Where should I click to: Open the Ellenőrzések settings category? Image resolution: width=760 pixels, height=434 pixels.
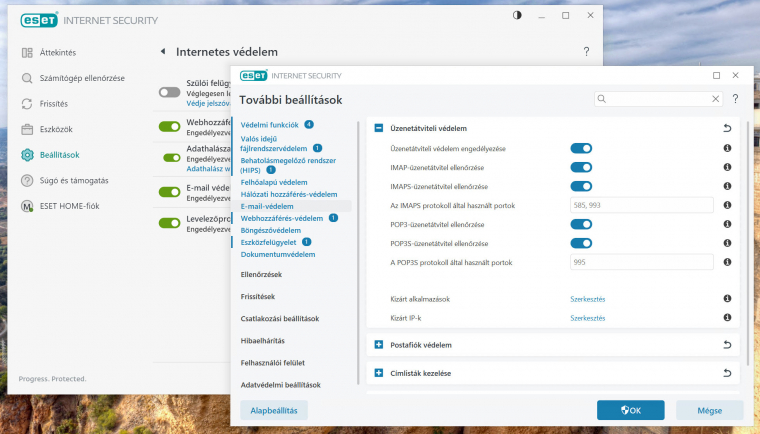[x=261, y=274]
